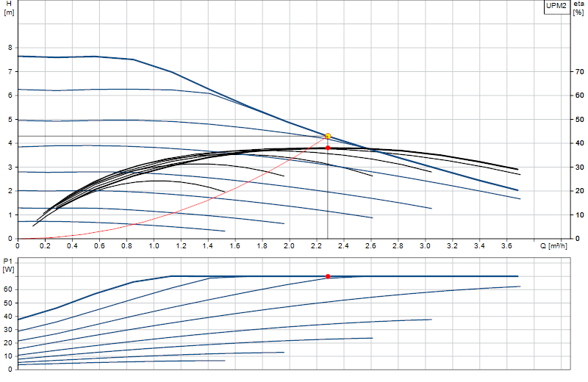The height and width of the screenshot is (382, 588).
Task: Click the red efficiency point marker
Action: point(328,148)
